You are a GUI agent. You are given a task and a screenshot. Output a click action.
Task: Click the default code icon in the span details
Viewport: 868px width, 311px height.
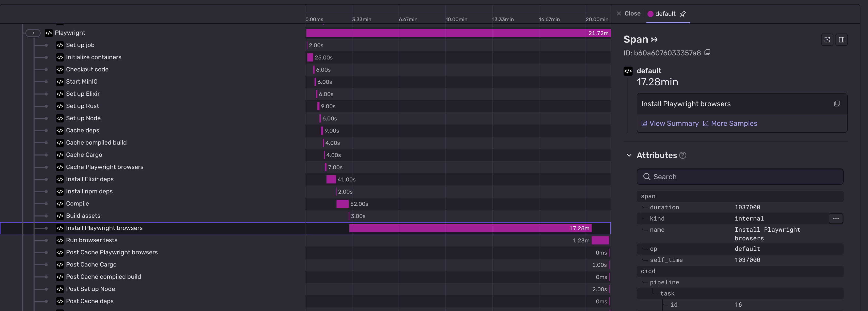[x=628, y=71]
